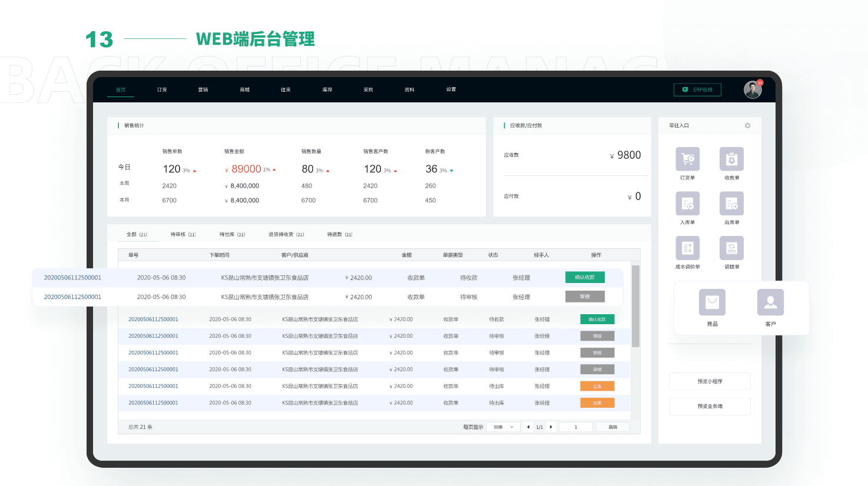Click the 应收款 amount ¥ 9800
This screenshot has width=868, height=486.
(625, 155)
